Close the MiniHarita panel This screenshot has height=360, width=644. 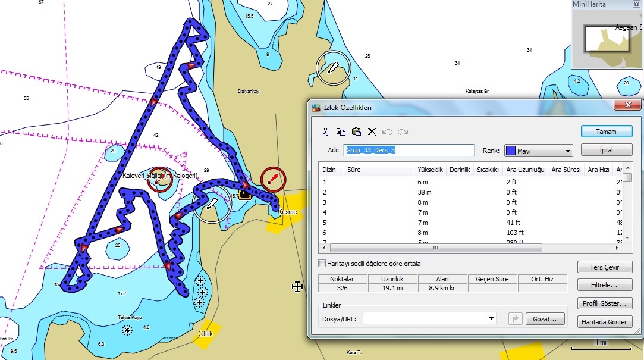636,4
